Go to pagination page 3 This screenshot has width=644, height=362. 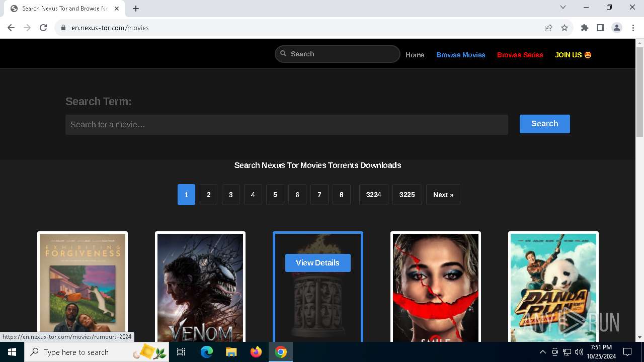coord(230,195)
